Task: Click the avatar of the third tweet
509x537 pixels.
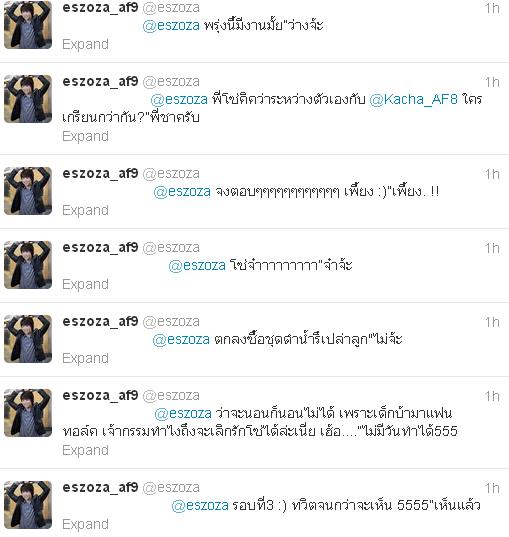Action: pos(28,191)
